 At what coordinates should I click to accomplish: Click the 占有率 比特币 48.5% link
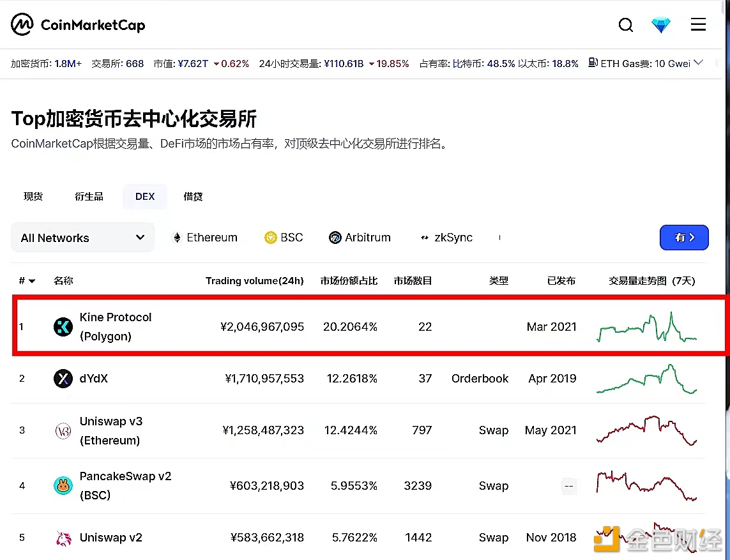coord(467,63)
